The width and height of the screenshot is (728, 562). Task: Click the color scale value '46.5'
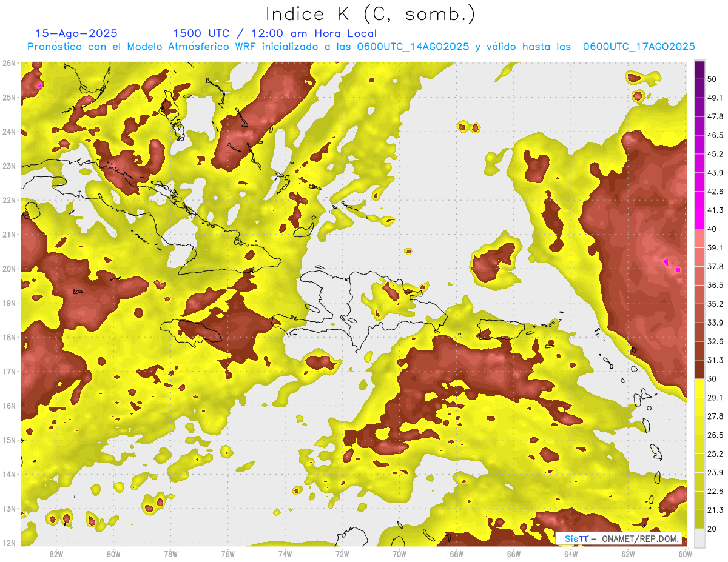(x=715, y=135)
